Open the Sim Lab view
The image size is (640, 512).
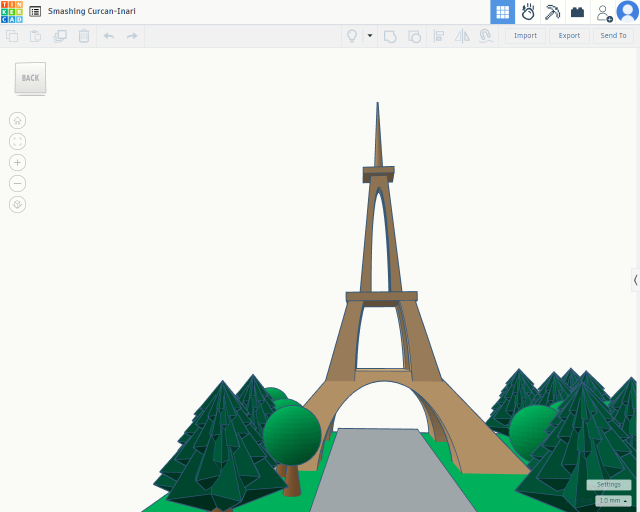coord(528,12)
